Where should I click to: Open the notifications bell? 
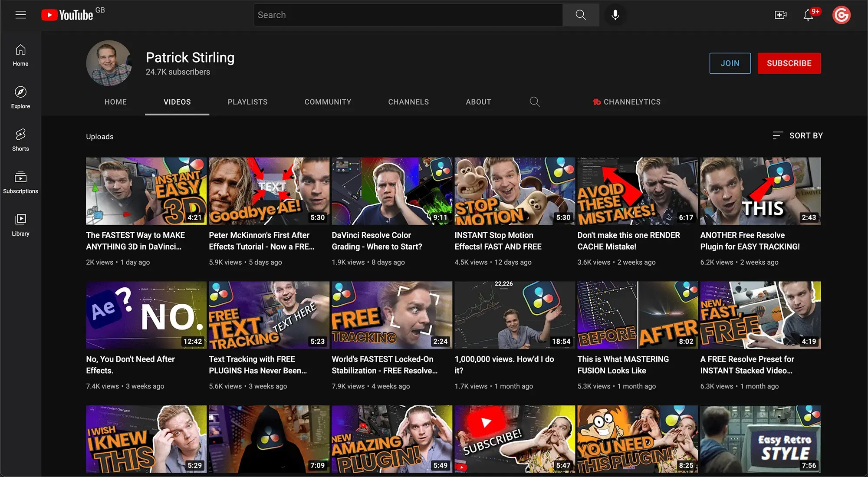point(808,15)
